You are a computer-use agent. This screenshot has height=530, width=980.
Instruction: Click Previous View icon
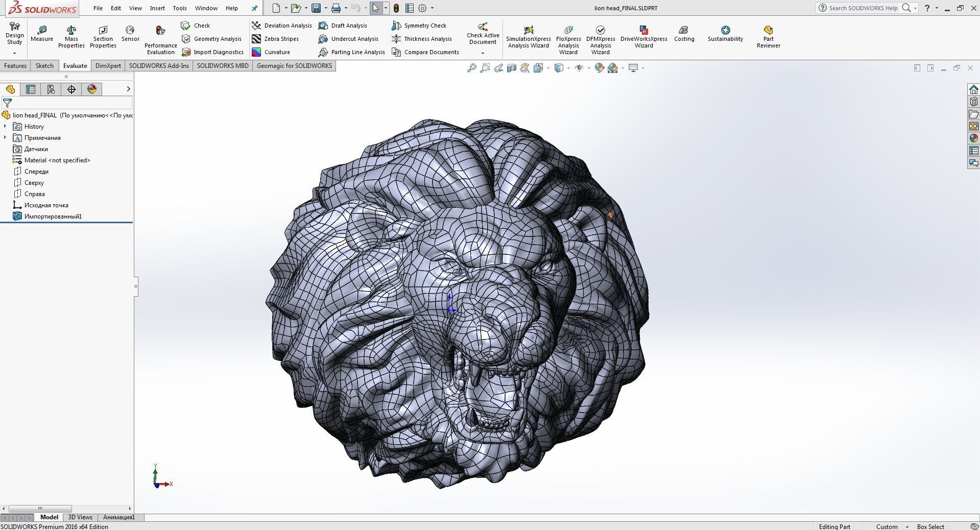(498, 68)
